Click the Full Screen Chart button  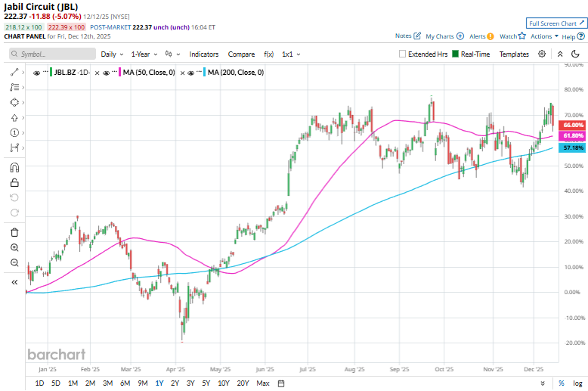click(x=555, y=23)
